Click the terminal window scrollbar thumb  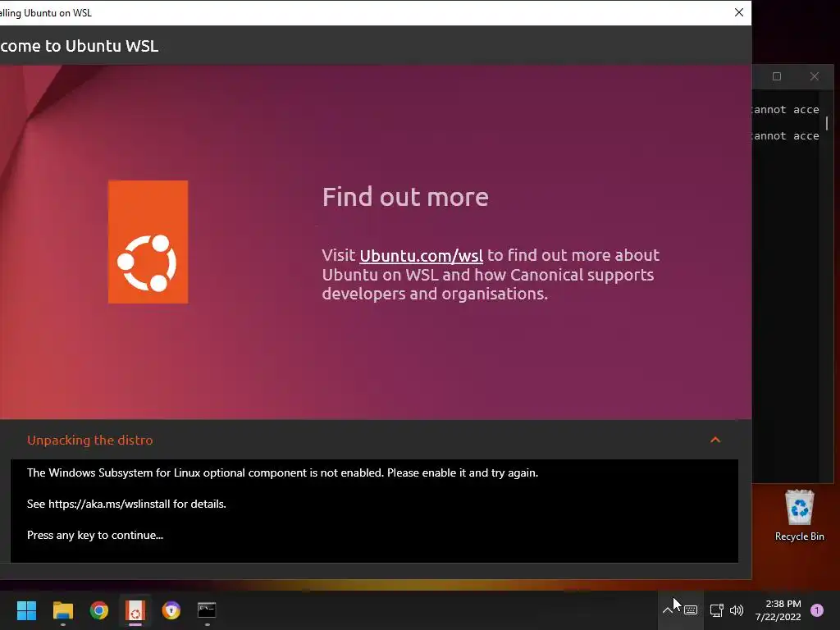827,123
